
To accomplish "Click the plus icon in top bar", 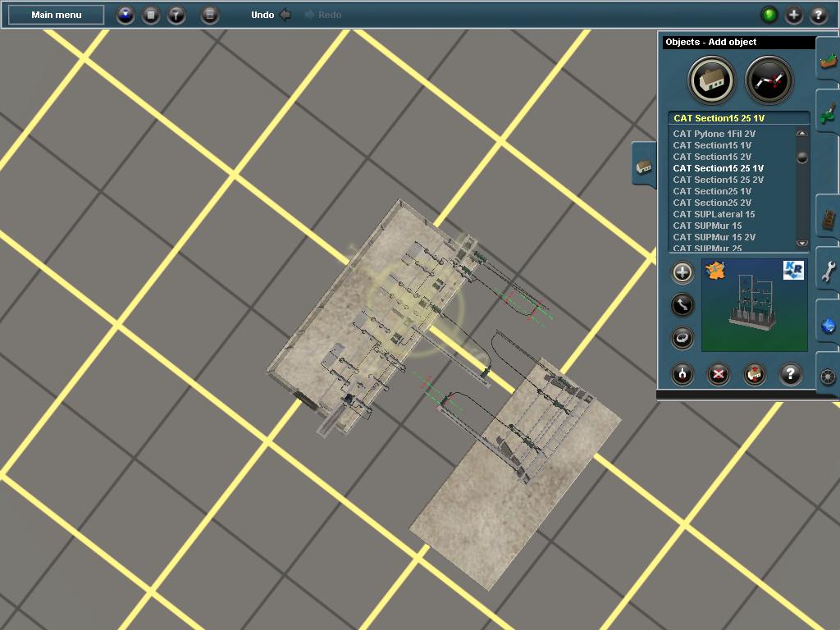I will (x=794, y=15).
